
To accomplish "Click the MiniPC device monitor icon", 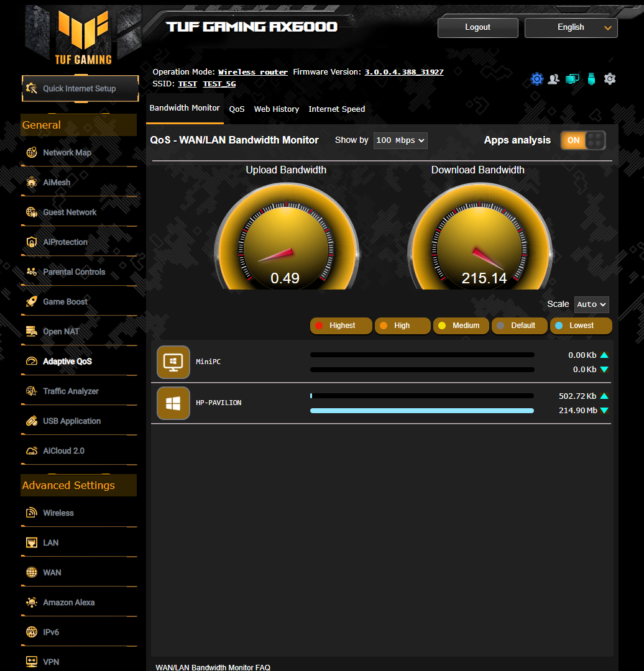I will pyautogui.click(x=173, y=362).
